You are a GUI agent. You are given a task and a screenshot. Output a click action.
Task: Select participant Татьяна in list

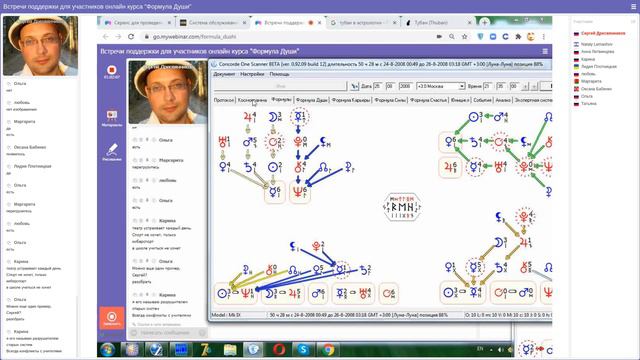(589, 104)
